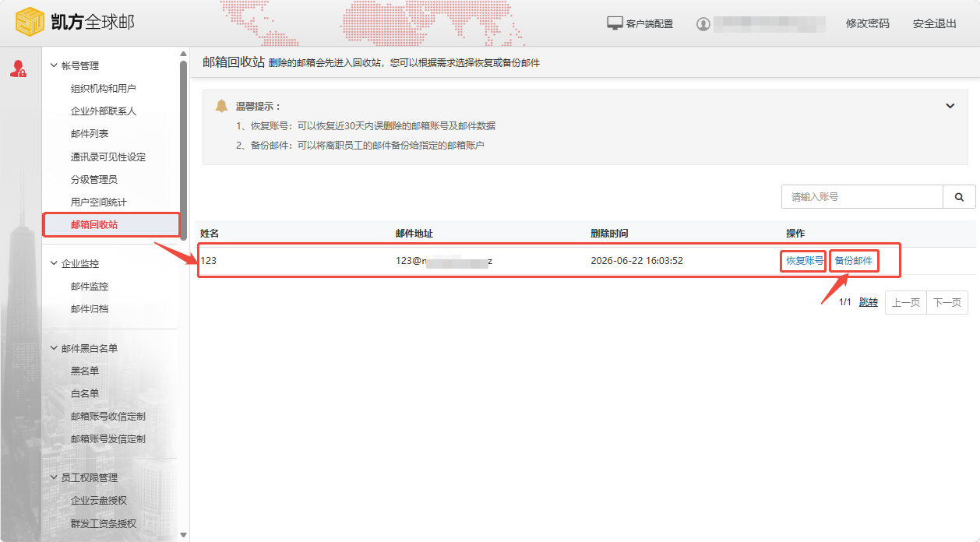The image size is (980, 542).
Task: Collapse the 邮件黑白名单 section
Action: [x=54, y=349]
